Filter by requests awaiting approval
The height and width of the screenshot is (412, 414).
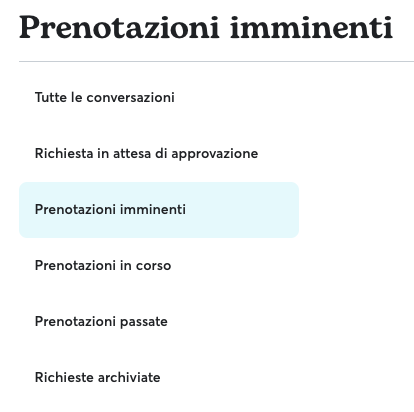[x=159, y=154]
